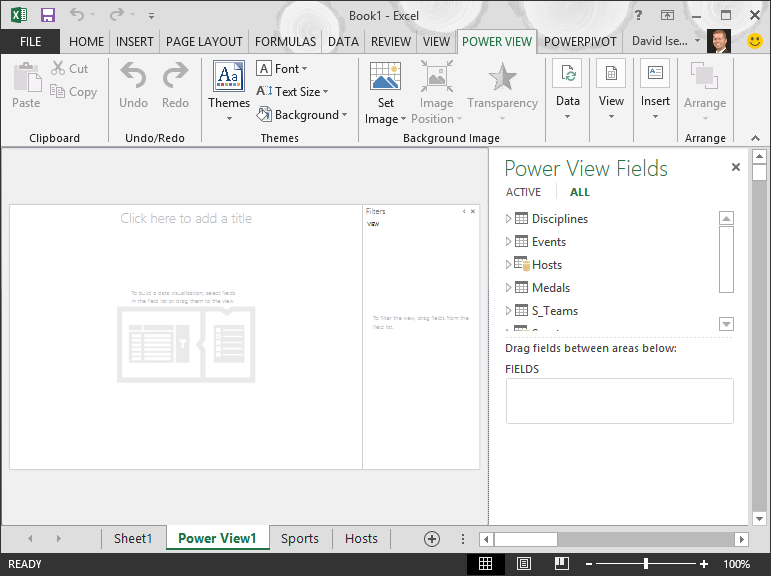Open the Background dropdown
Image resolution: width=771 pixels, height=576 pixels.
pyautogui.click(x=302, y=115)
